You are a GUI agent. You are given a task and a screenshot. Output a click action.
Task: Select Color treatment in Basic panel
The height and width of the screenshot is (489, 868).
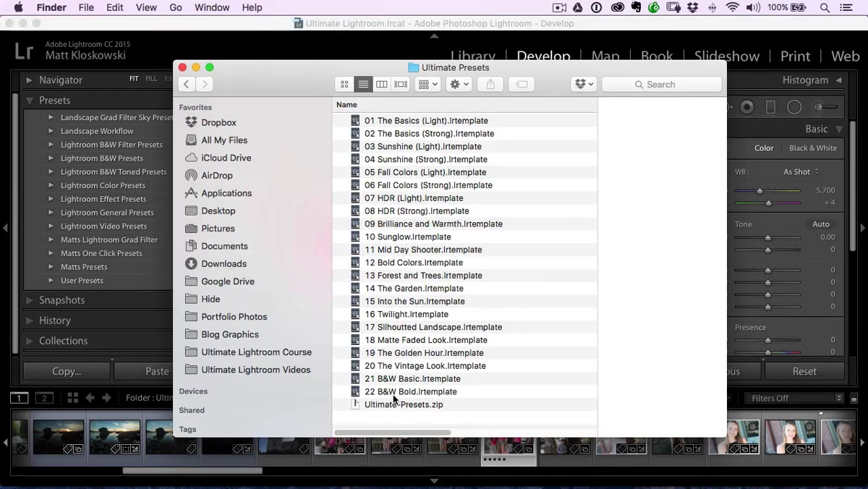(764, 148)
